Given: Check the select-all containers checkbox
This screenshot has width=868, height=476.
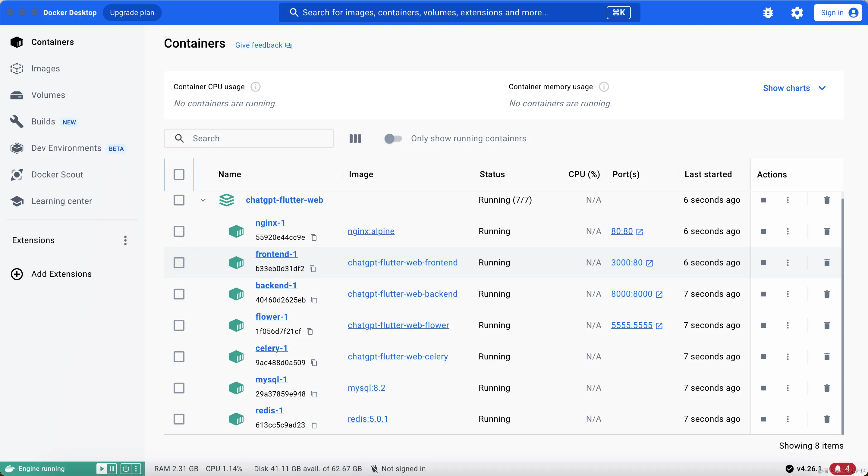Looking at the screenshot, I should coord(179,174).
